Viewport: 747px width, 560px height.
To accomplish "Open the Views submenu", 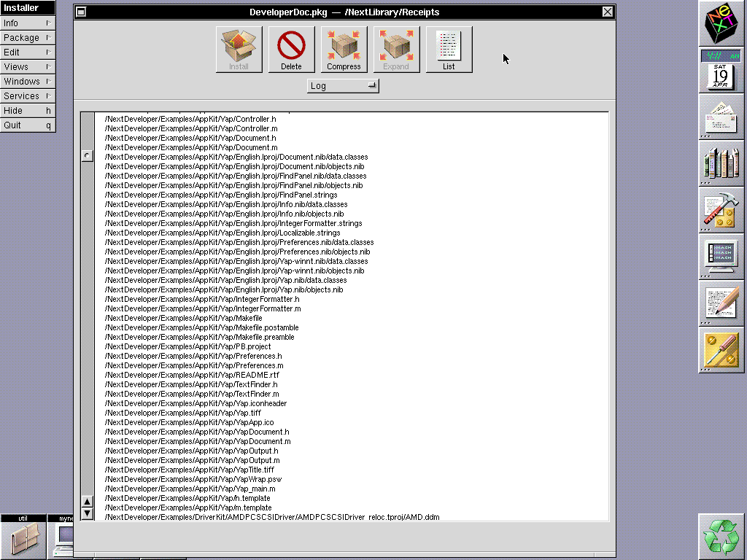I will pos(28,66).
